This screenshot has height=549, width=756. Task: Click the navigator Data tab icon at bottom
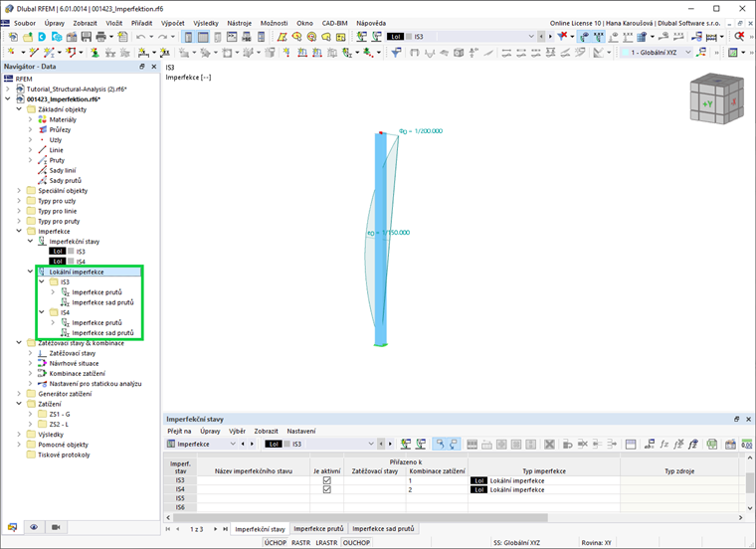point(13,527)
